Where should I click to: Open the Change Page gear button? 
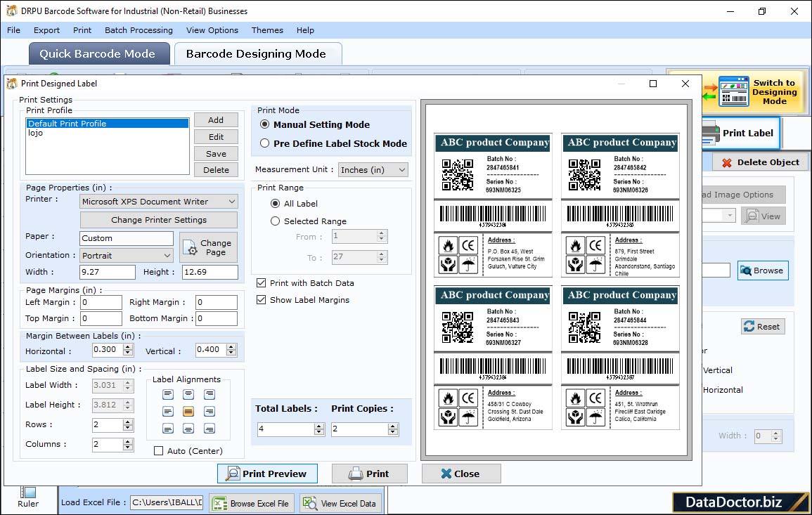209,247
